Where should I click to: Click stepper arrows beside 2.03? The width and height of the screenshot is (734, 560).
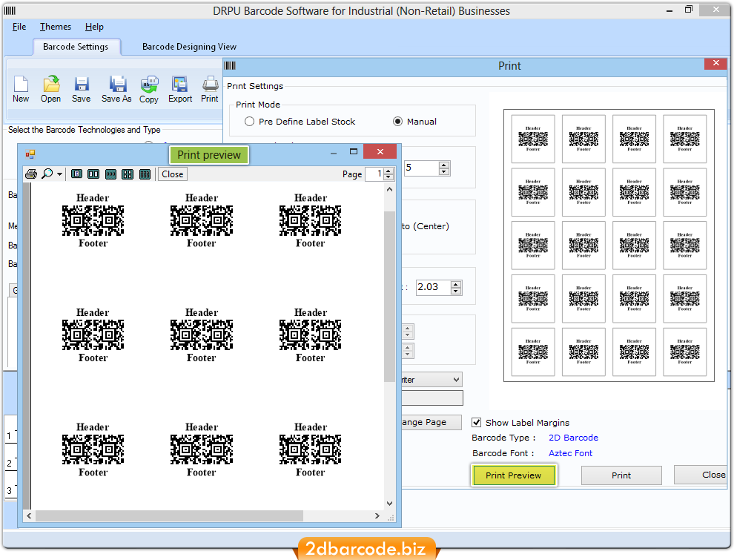coord(456,287)
